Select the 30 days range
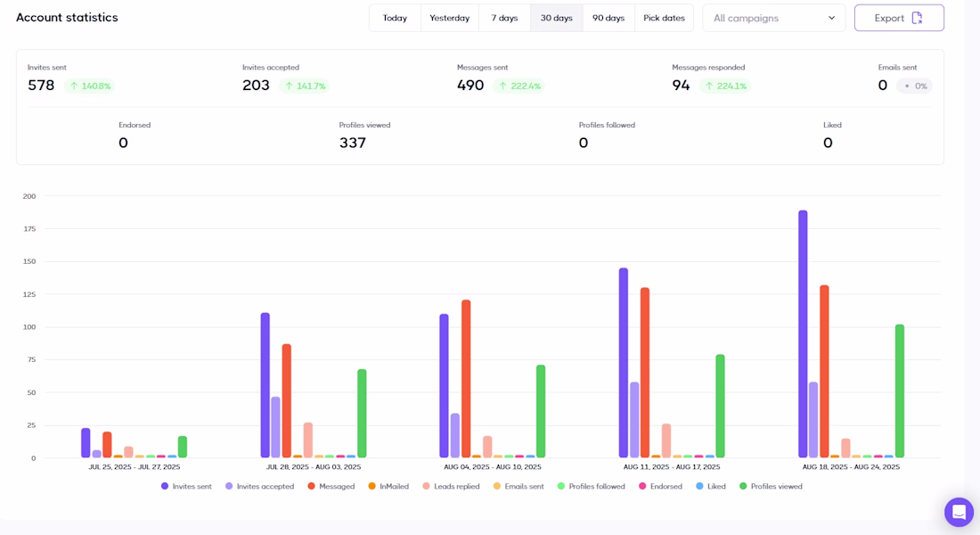Viewport: 980px width, 535px height. pyautogui.click(x=556, y=18)
